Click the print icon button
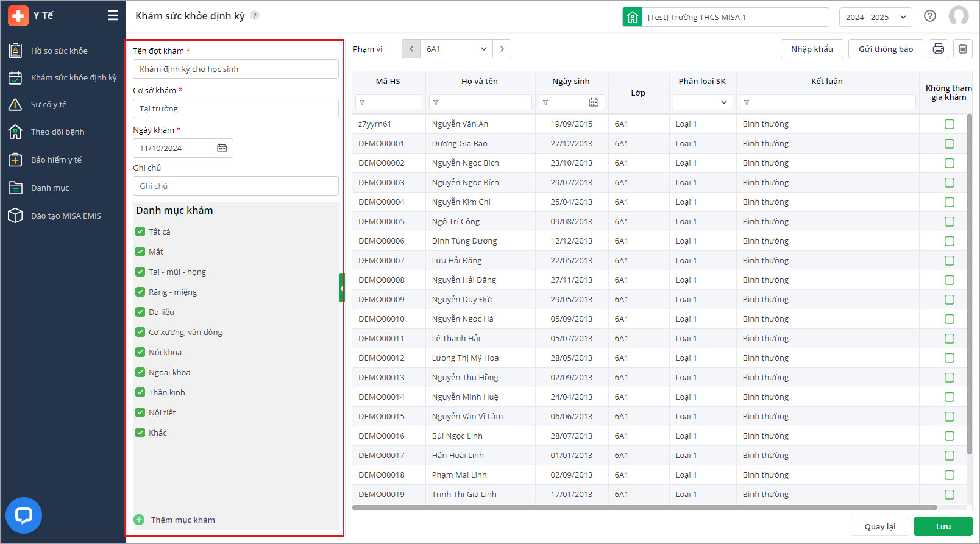This screenshot has height=544, width=980. [938, 49]
